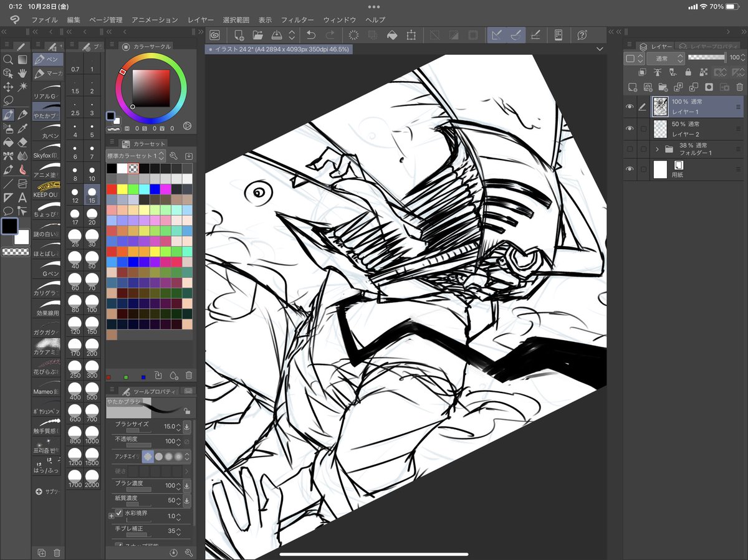Open the 編集 menu
This screenshot has height=560, width=748.
[74, 20]
